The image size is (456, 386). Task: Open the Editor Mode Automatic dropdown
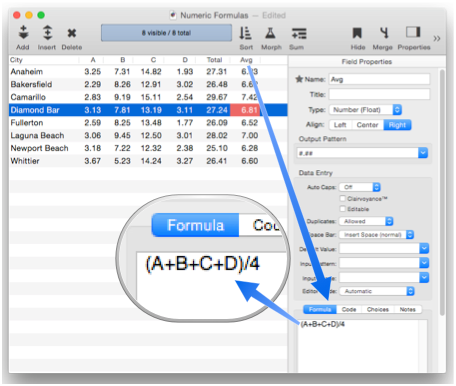[377, 291]
